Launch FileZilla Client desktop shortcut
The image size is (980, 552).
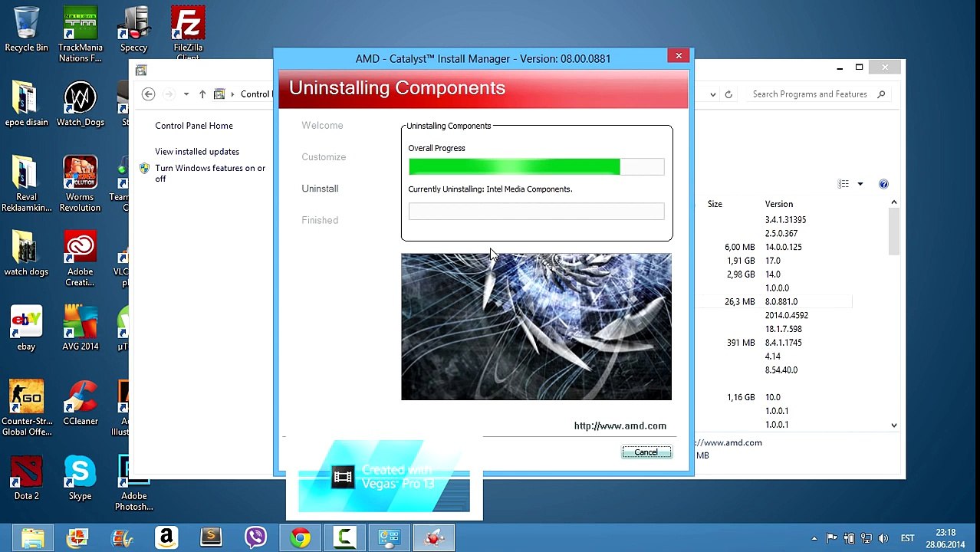pos(188,33)
